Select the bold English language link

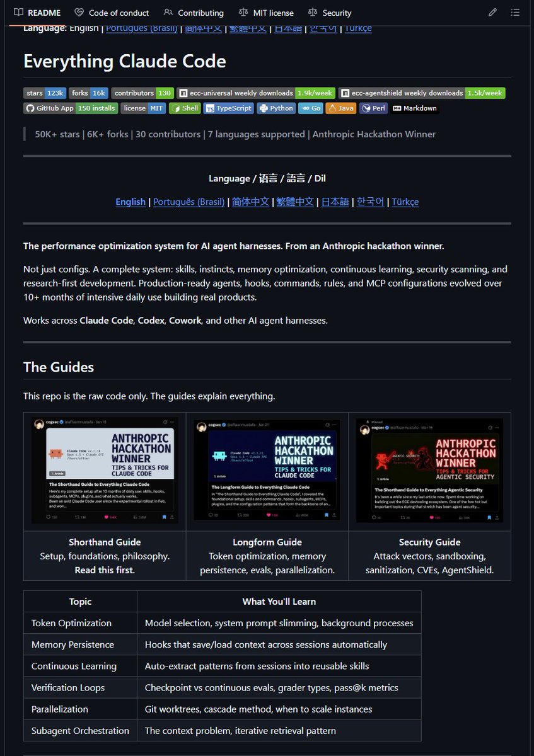pos(131,202)
